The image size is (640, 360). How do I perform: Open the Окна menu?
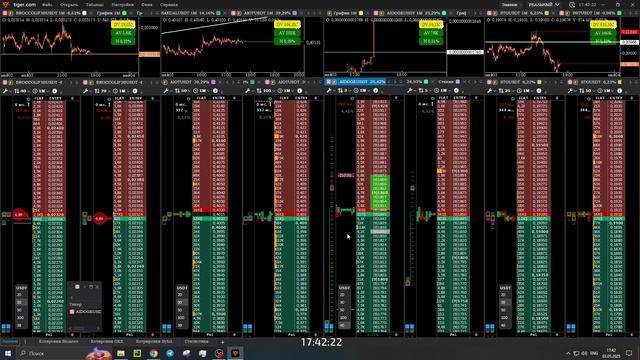pyautogui.click(x=147, y=4)
